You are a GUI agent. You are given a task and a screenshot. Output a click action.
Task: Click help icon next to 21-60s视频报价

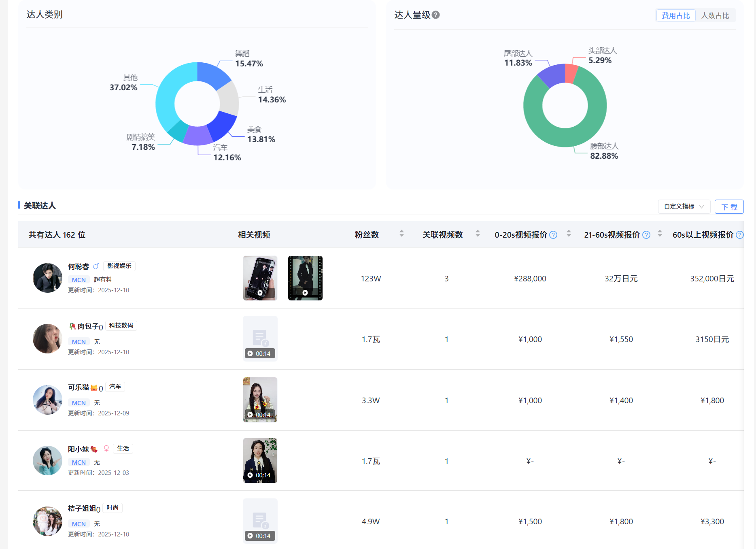[x=646, y=235]
